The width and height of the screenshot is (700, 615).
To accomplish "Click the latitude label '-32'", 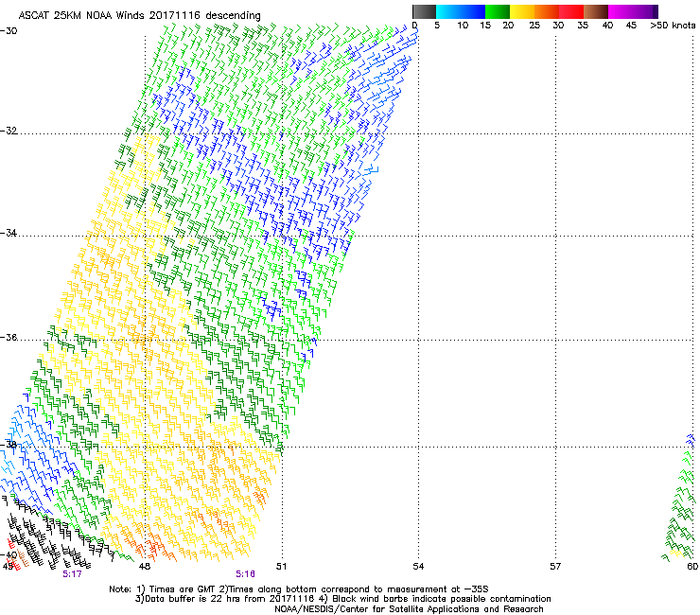I will point(9,131).
